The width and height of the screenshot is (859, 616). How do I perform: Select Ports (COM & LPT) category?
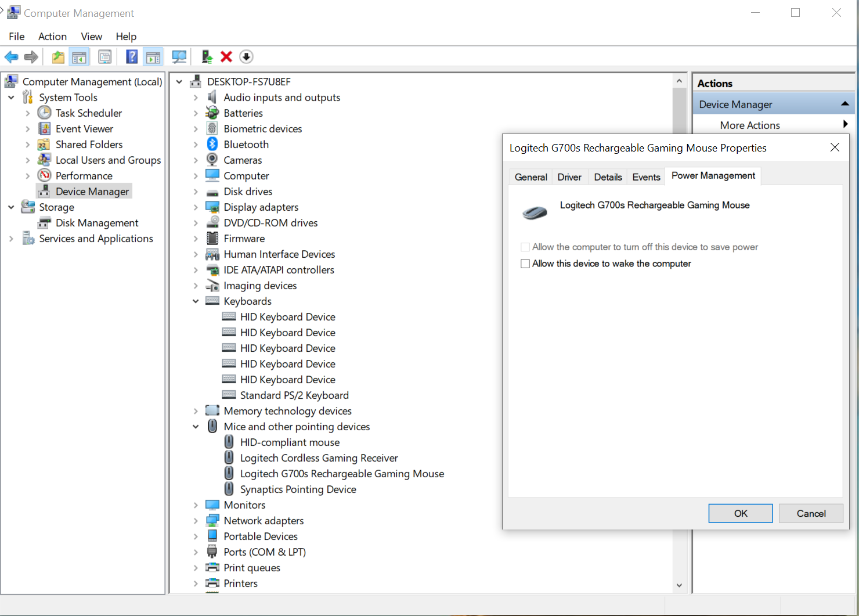point(265,552)
